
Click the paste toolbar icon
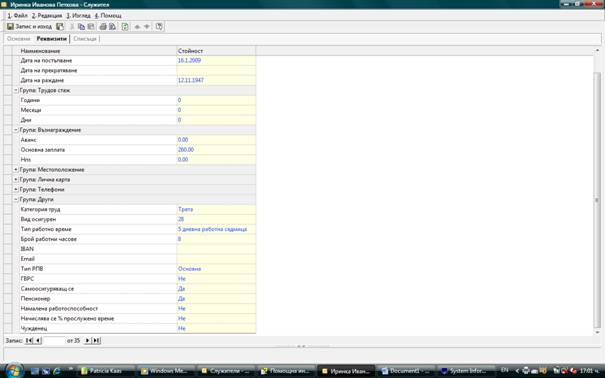[x=91, y=27]
